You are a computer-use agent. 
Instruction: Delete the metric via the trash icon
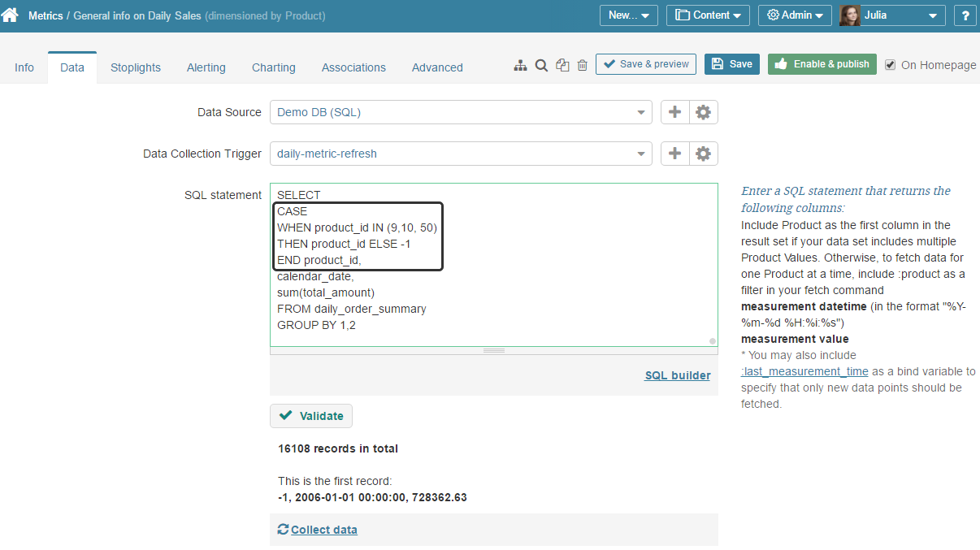point(582,64)
